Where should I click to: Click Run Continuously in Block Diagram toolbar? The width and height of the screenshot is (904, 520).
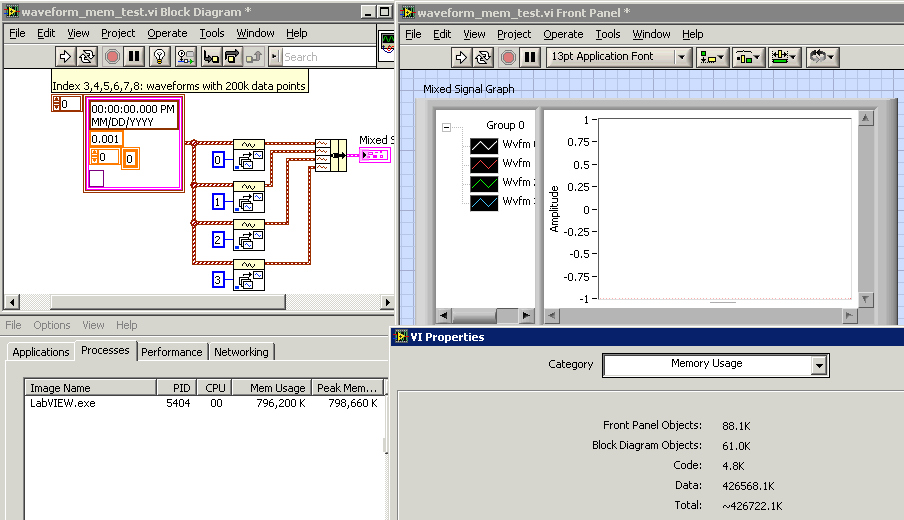click(x=87, y=56)
